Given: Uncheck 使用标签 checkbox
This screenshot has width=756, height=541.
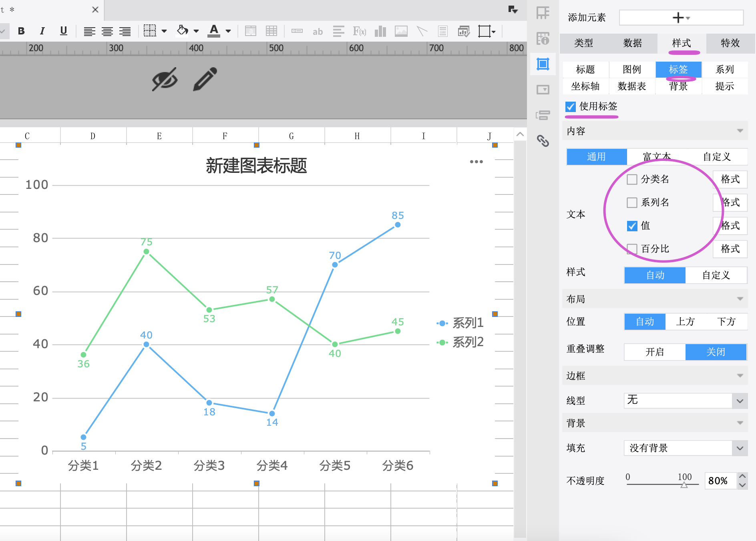Looking at the screenshot, I should [571, 107].
